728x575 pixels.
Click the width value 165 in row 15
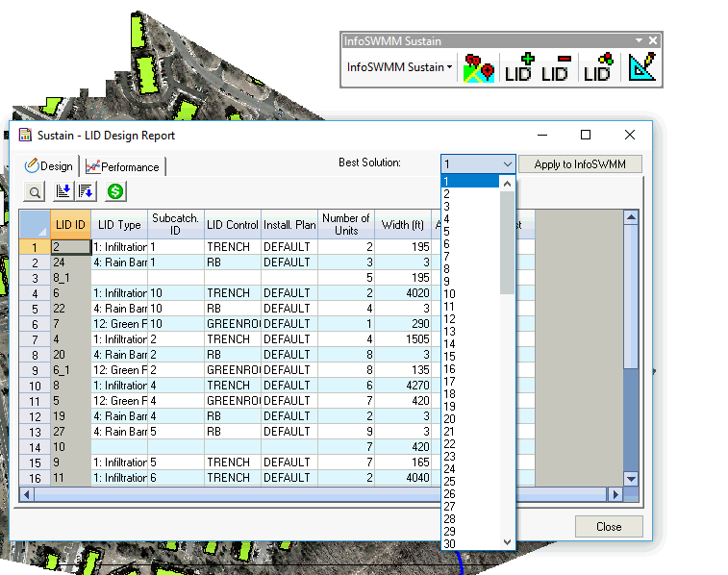(x=403, y=462)
